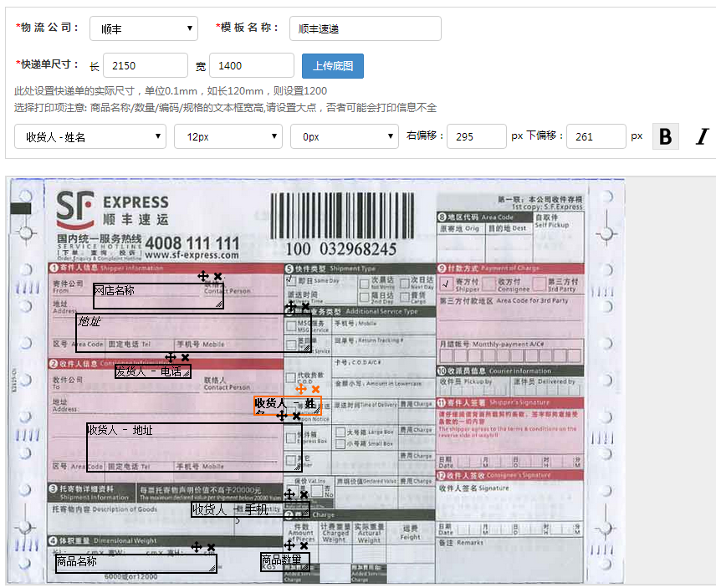Image resolution: width=716 pixels, height=588 pixels.
Task: Remove the 收货人-手机 field box
Action: click(304, 495)
